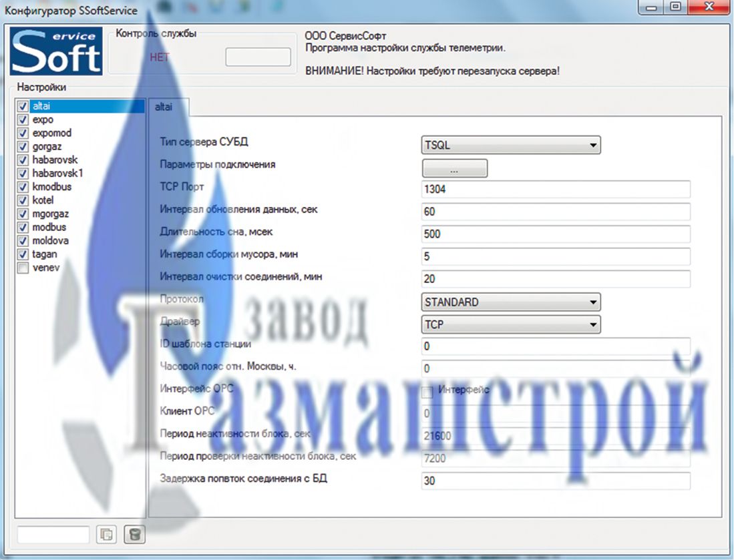This screenshot has height=560, width=734.
Task: Select expomod in the settings list
Action: (x=52, y=133)
